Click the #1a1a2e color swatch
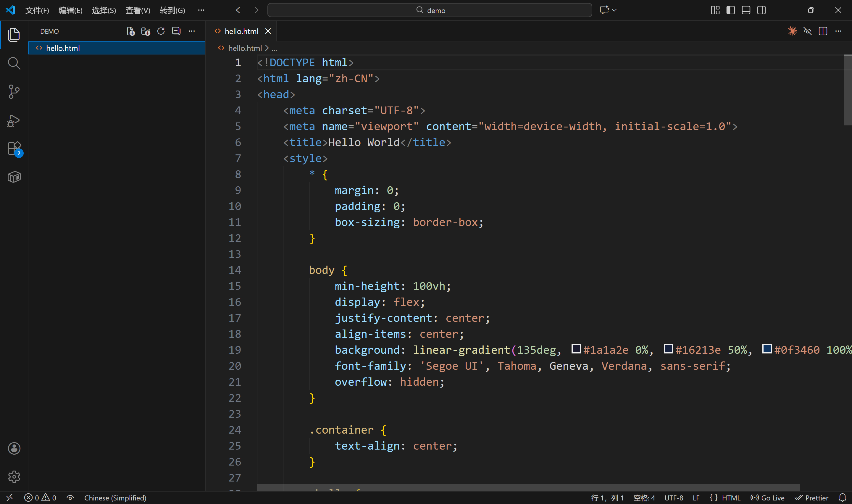 (x=576, y=349)
